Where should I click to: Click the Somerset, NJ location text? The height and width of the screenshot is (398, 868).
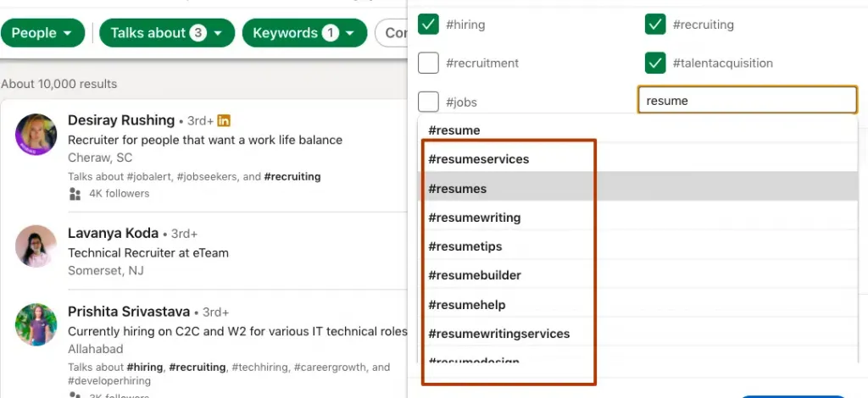click(106, 271)
